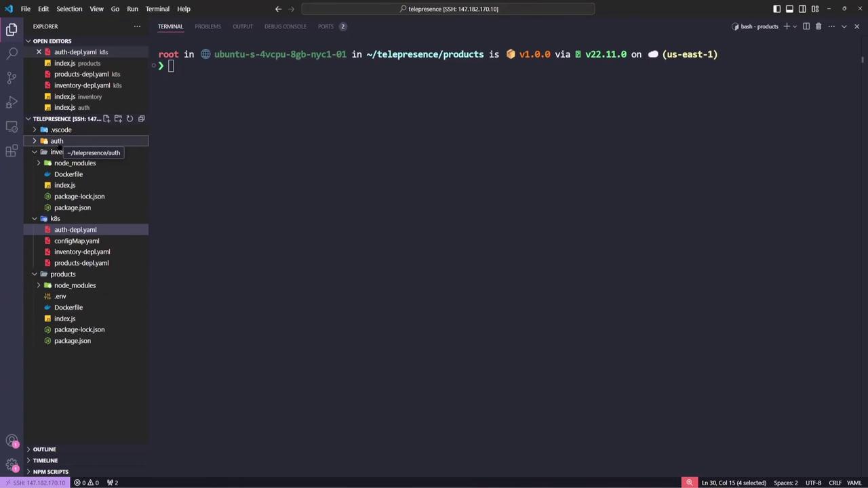This screenshot has height=488, width=868.
Task: Open the Run and Debug view
Action: (12, 102)
